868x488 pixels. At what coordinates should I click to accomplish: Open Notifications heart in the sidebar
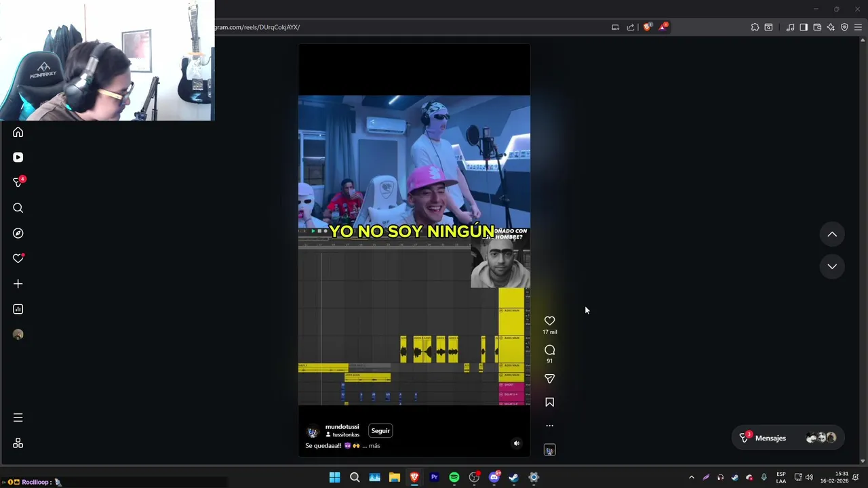[18, 258]
